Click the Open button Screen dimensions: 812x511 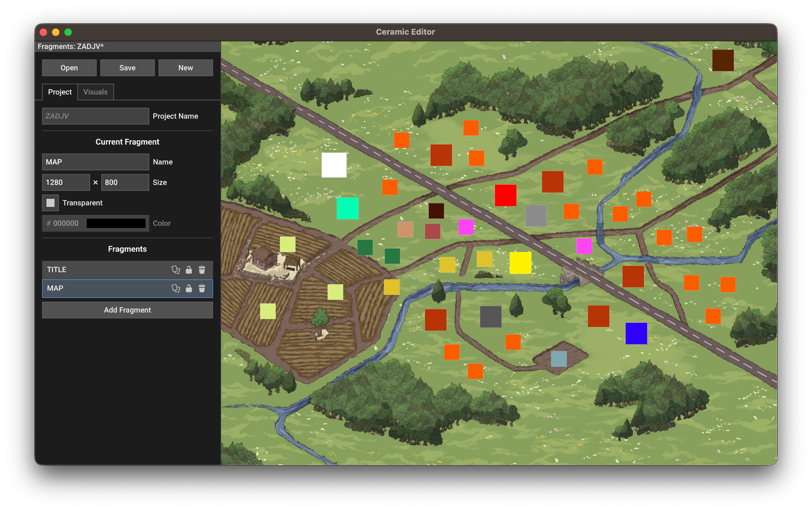point(69,68)
